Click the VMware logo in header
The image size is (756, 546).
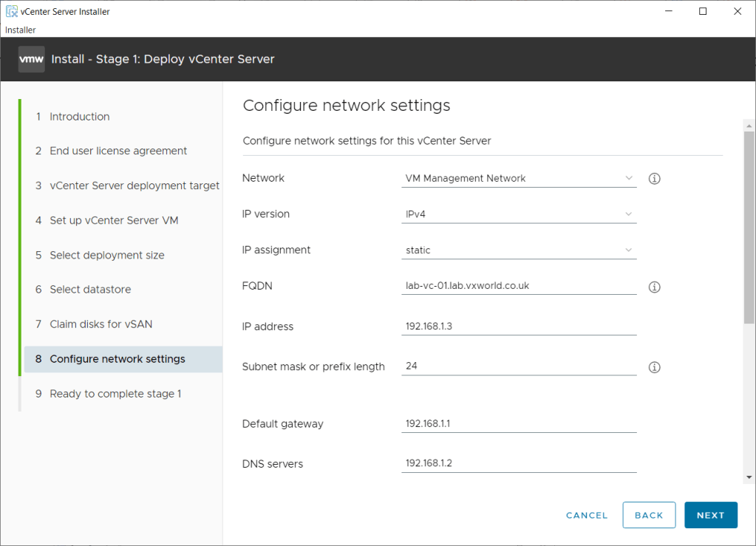tap(31, 59)
